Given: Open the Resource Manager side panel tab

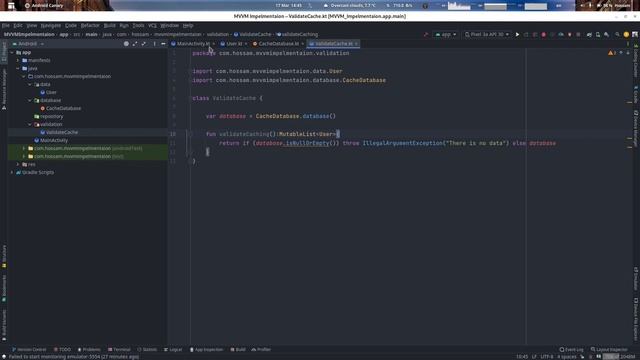Looking at the screenshot, I should [4, 89].
